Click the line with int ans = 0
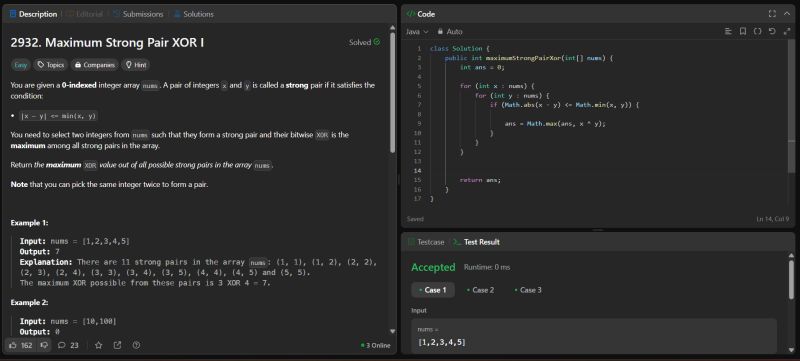 482,67
